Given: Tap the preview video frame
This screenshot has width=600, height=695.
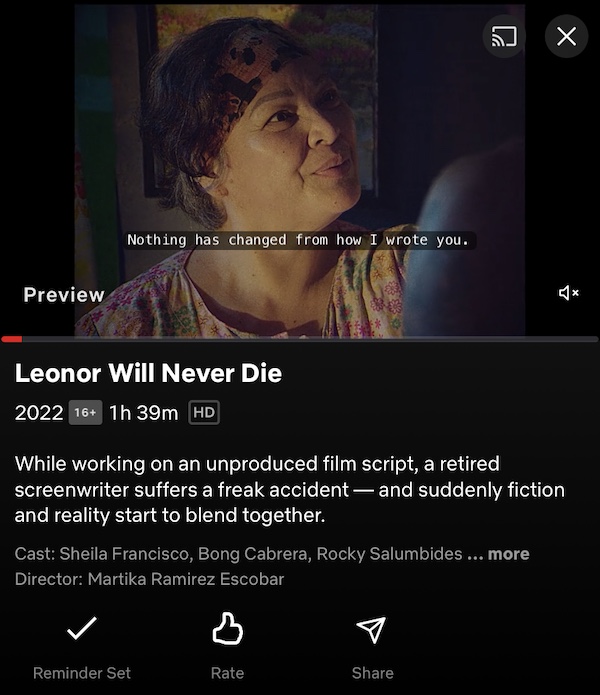Looking at the screenshot, I should [300, 171].
